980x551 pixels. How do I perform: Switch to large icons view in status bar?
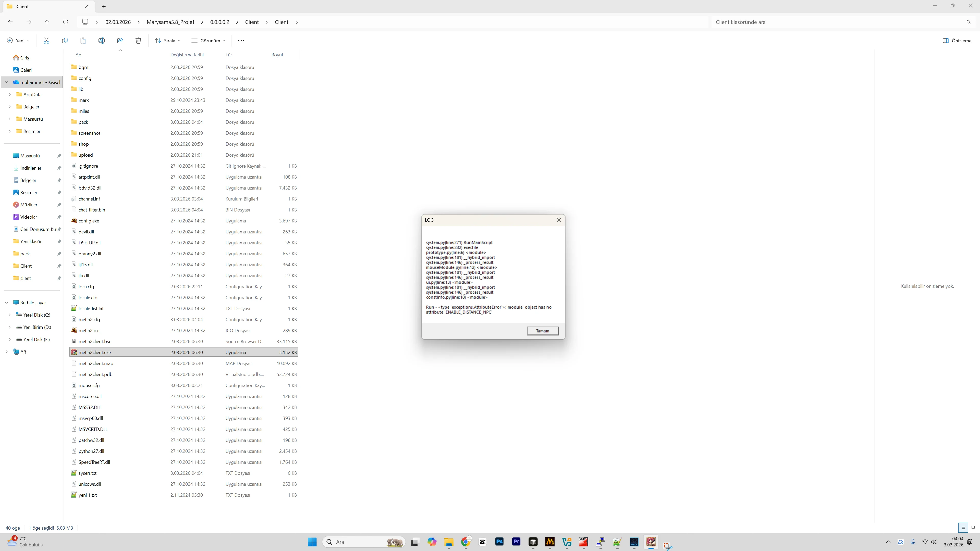(973, 528)
